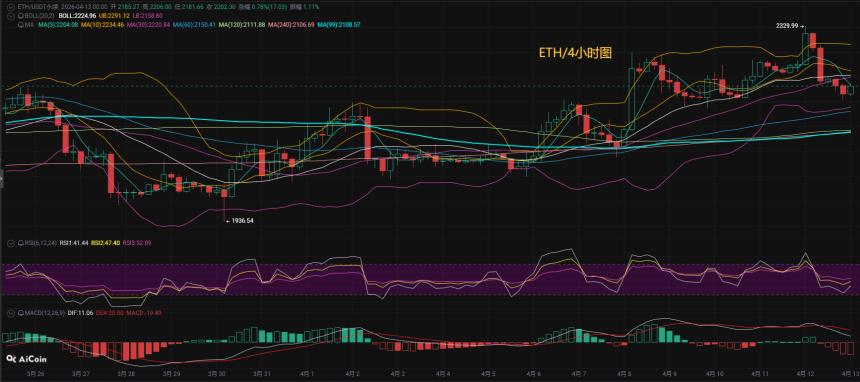Image resolution: width=860 pixels, height=382 pixels.
Task: Click the MA(120):2111.88 value
Action: pos(242,25)
